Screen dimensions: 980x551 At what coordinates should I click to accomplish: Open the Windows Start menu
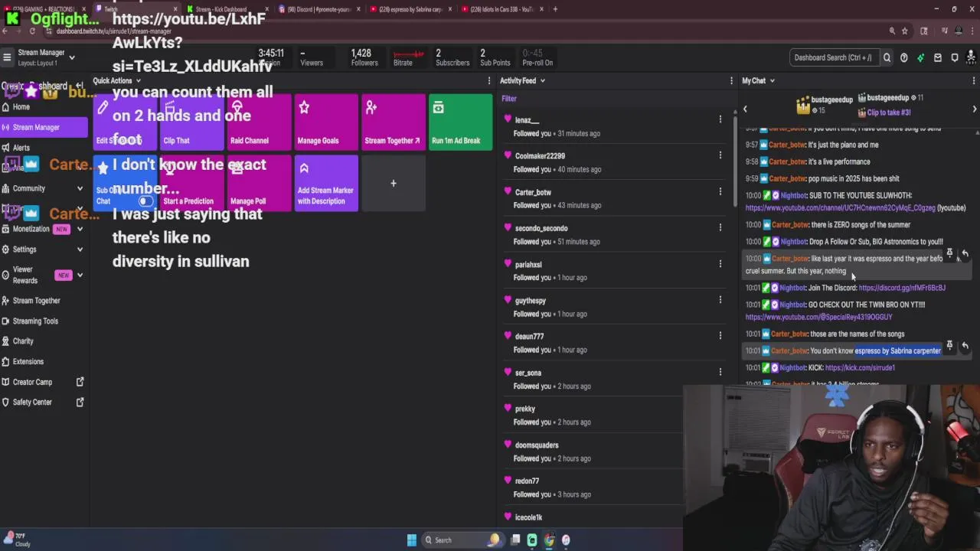412,540
